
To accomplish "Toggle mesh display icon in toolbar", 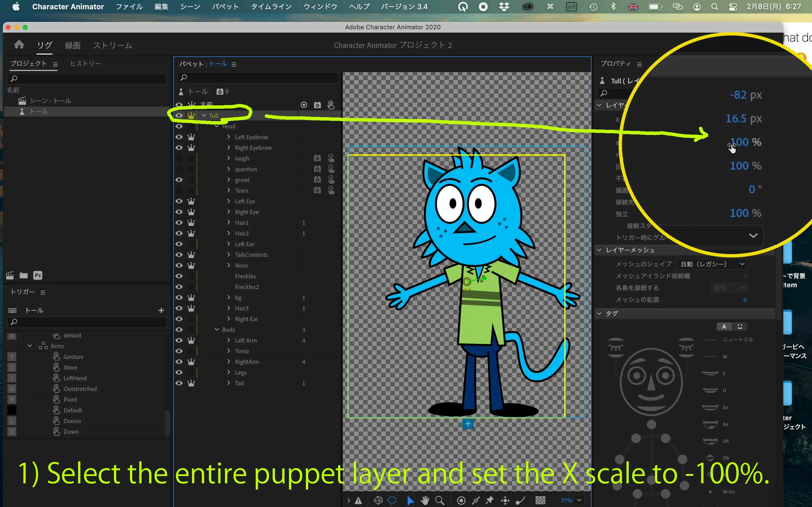I will coord(378,501).
